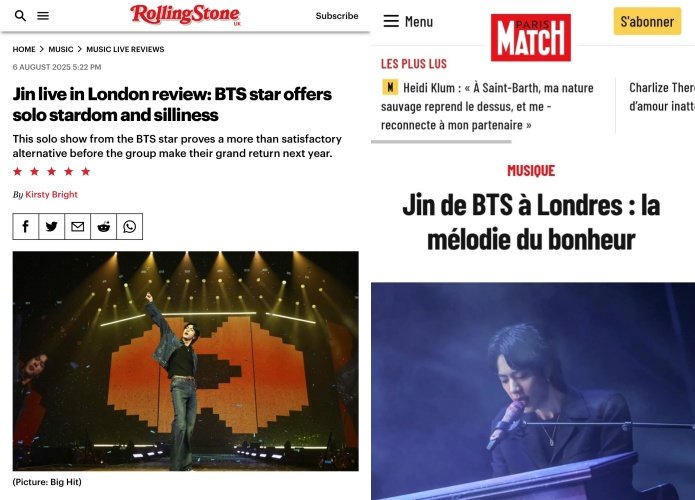695x500 pixels.
Task: Open the MUSIC breadcrumb link
Action: (x=61, y=49)
